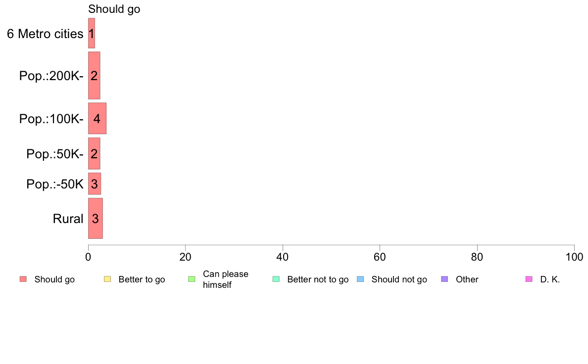
Task: Select the Rural bar showing 3
Action: coord(95,219)
